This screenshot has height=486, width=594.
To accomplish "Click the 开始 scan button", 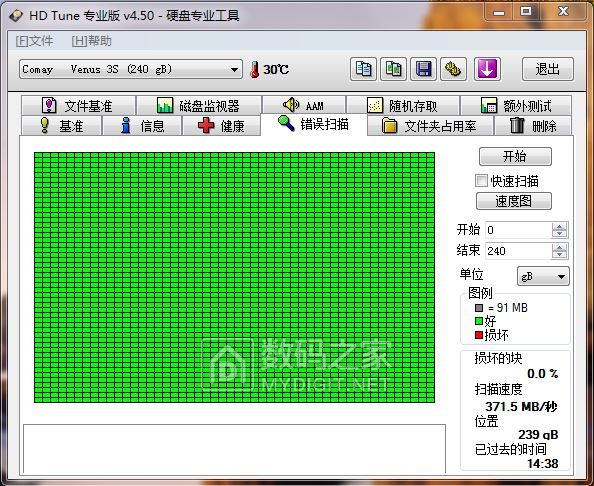I will point(515,156).
